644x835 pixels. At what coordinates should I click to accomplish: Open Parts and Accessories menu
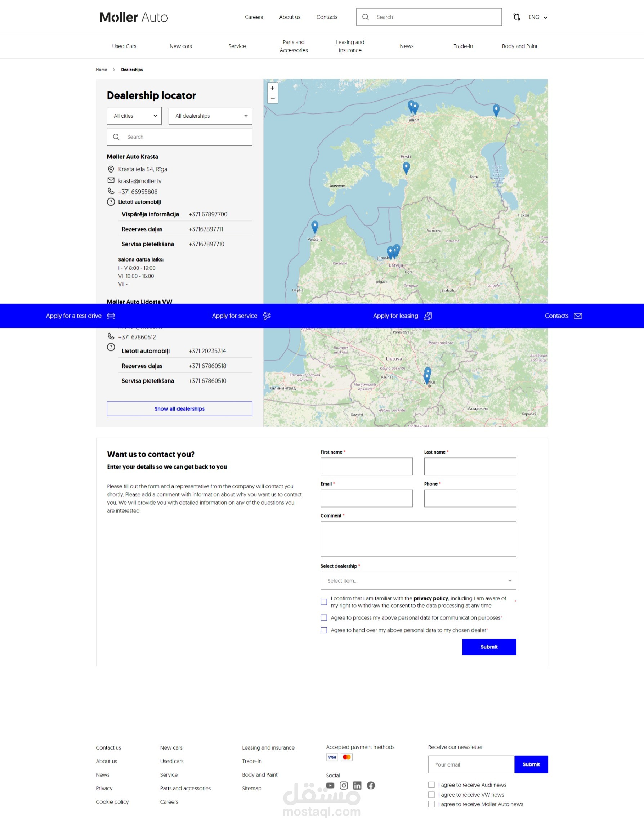(x=294, y=46)
